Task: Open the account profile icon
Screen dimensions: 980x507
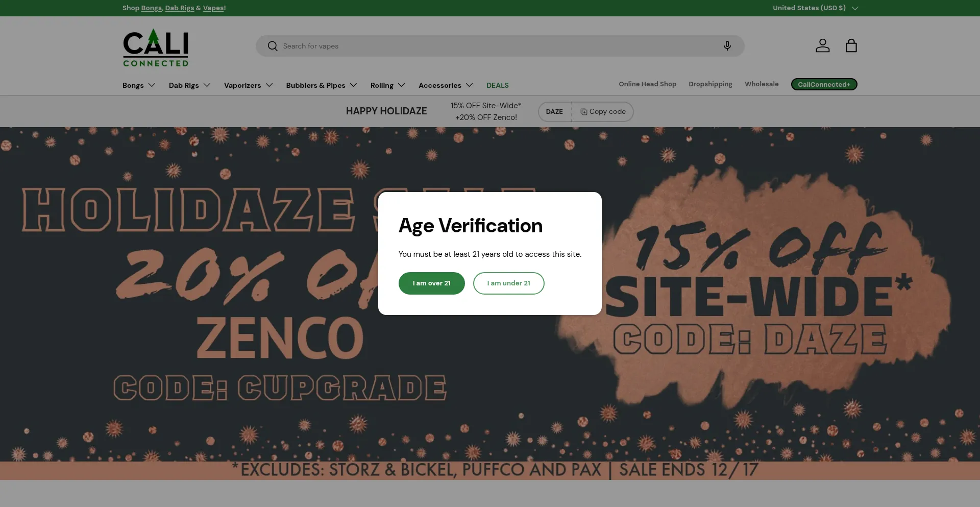Action: 822,46
